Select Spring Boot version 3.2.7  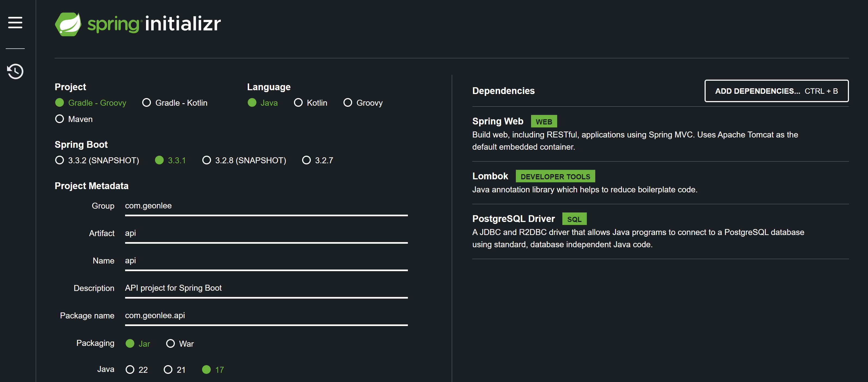coord(306,160)
